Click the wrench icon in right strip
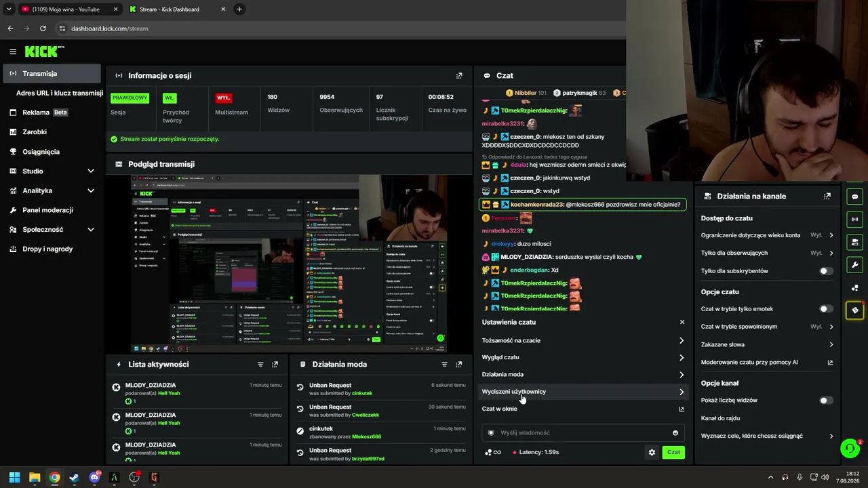 coord(854,265)
